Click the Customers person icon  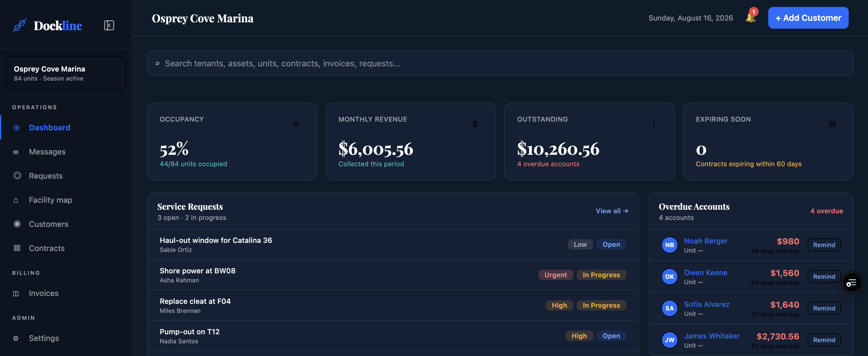17,224
